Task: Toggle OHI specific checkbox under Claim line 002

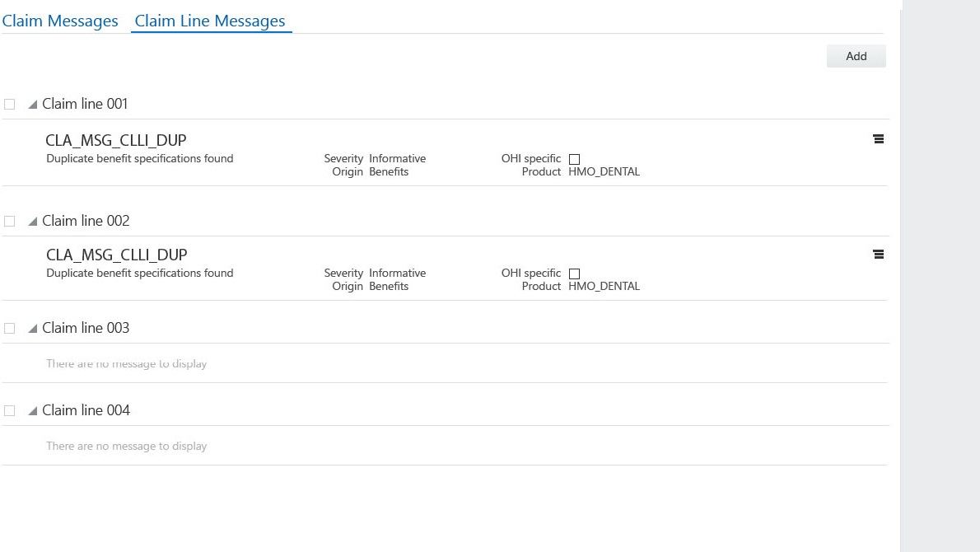Action: [574, 274]
